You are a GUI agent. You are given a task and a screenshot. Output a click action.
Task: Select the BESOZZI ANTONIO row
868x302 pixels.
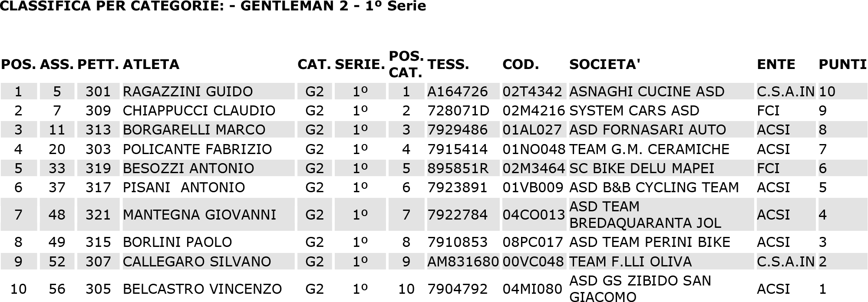434,168
